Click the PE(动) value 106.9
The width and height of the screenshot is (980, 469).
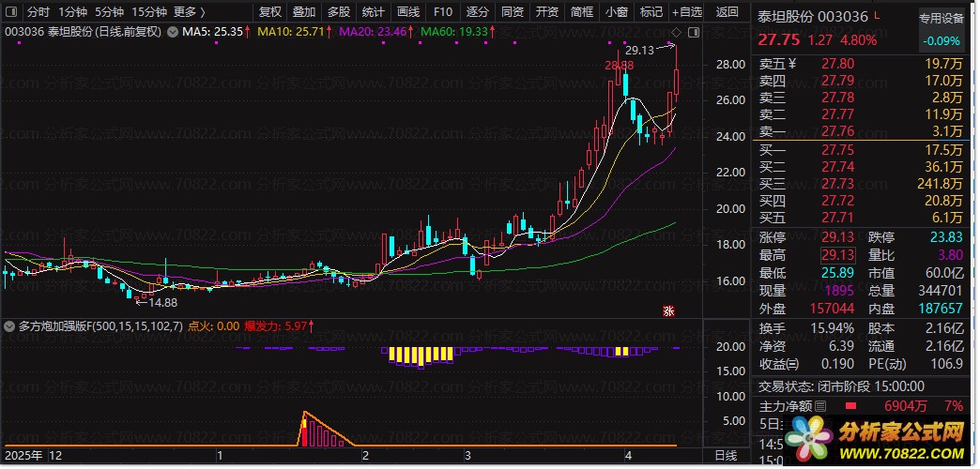947,363
